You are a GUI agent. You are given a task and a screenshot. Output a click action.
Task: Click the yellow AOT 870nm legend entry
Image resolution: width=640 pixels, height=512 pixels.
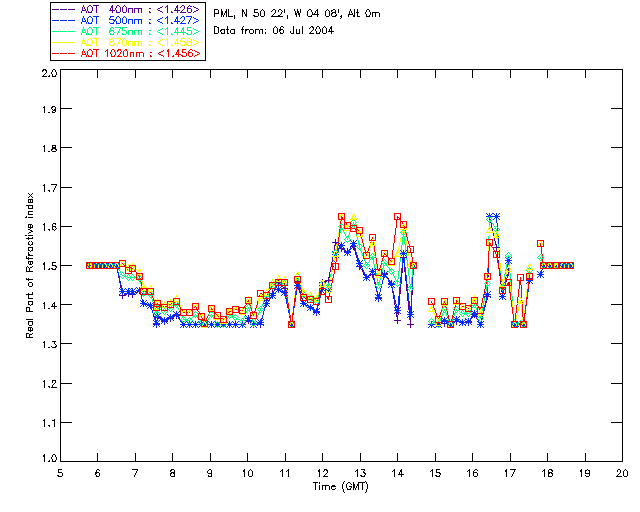pyautogui.click(x=127, y=42)
